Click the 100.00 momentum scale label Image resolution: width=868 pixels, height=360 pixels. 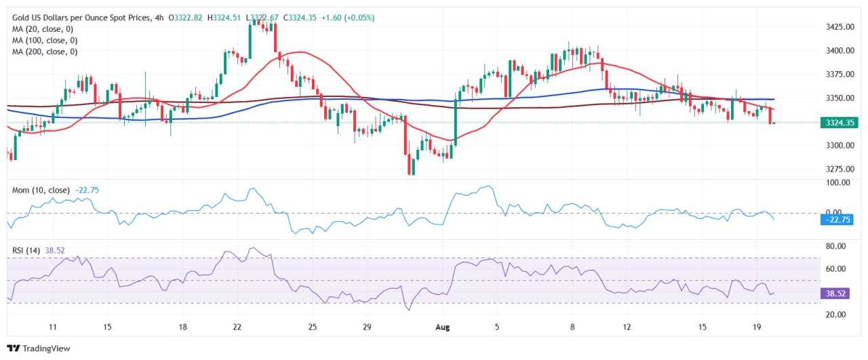(x=839, y=182)
